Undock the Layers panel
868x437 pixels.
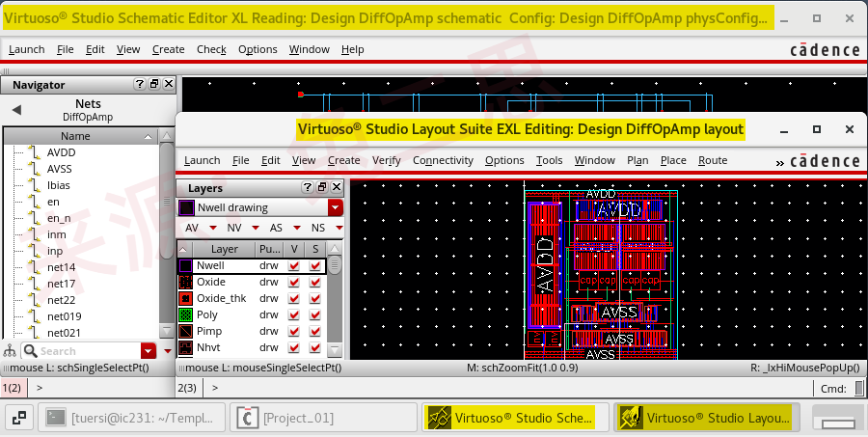(x=321, y=187)
